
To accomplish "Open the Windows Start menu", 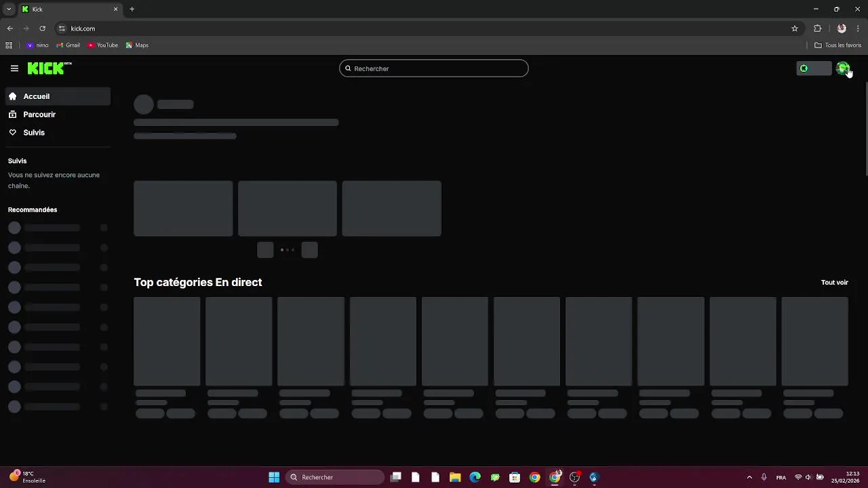I will click(274, 477).
